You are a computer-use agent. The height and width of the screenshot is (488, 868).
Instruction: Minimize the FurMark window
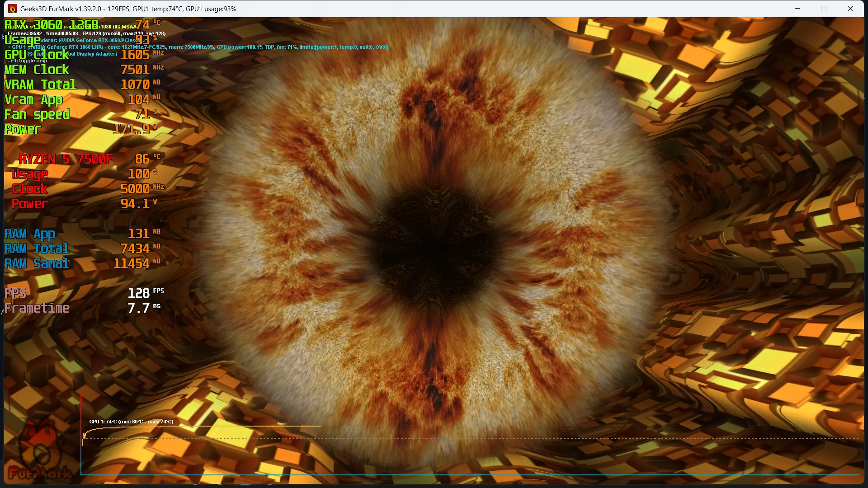coord(797,9)
